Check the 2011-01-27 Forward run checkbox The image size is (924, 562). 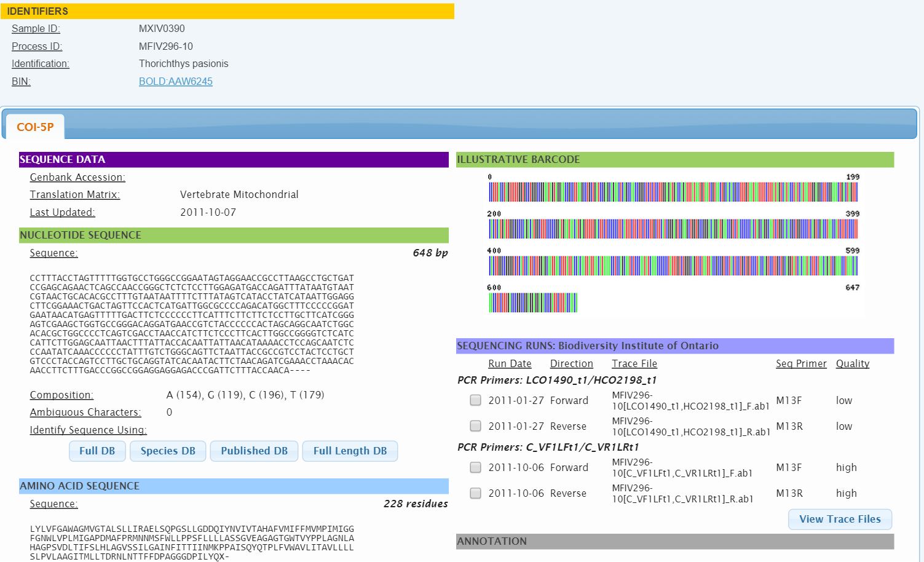click(475, 400)
